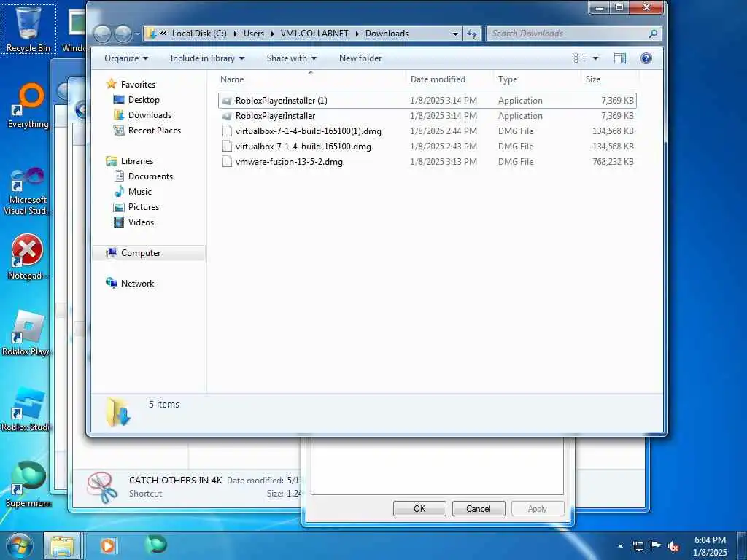747x560 pixels.
Task: Open Desktop under Favorites
Action: point(144,99)
